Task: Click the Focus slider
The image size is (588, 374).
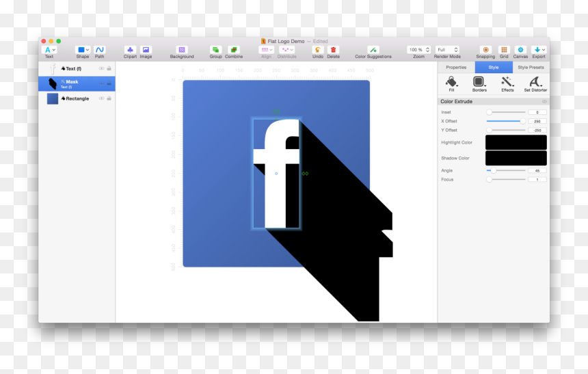Action: point(506,180)
